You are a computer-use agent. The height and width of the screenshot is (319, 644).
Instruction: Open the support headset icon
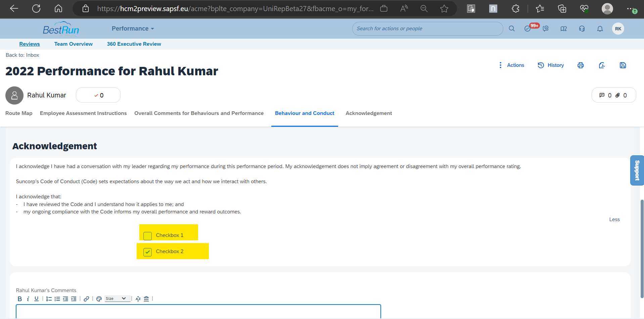582,29
